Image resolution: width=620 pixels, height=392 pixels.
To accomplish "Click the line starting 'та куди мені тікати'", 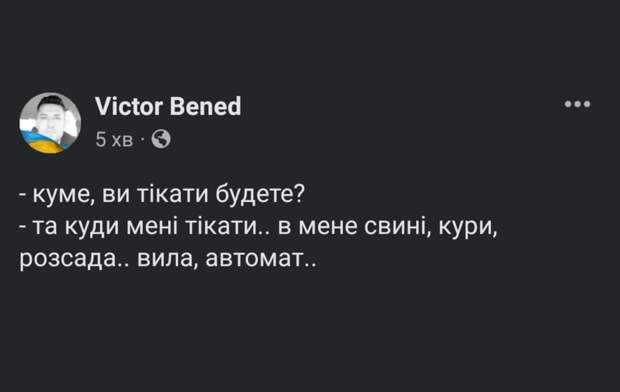I will (258, 227).
